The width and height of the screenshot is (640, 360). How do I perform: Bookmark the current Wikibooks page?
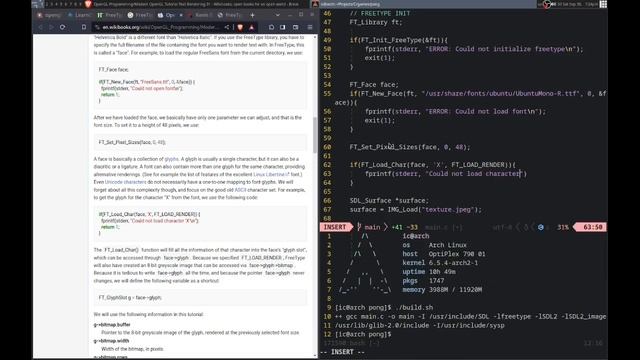(x=84, y=27)
